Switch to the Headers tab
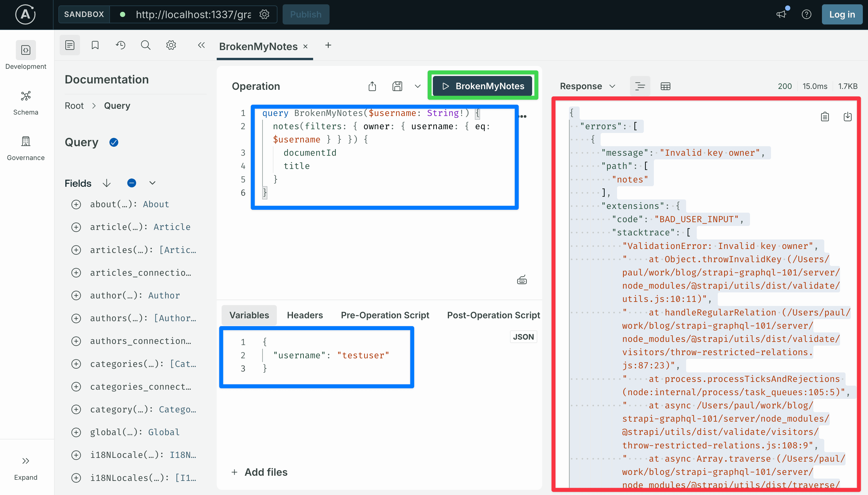The height and width of the screenshot is (495, 868). tap(304, 315)
